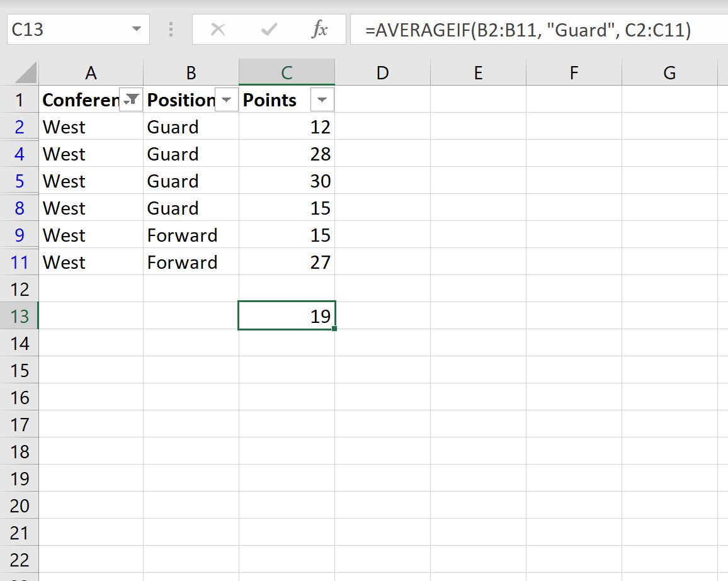Click Guard in row 4
Screen dimensions: 728x581
(x=173, y=154)
